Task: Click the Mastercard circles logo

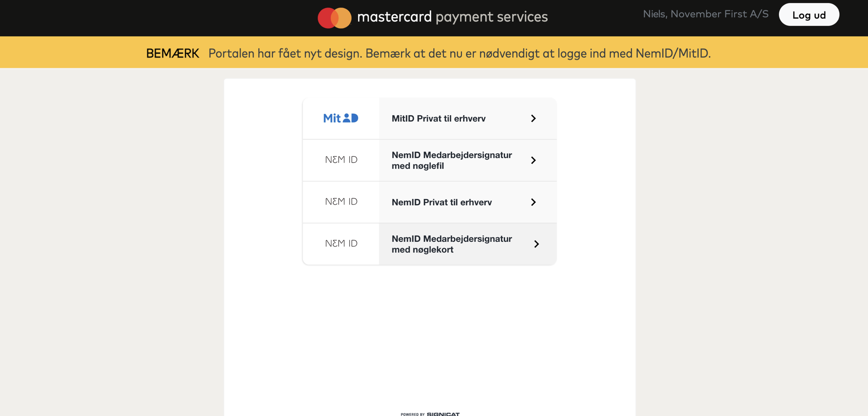Action: point(334,18)
